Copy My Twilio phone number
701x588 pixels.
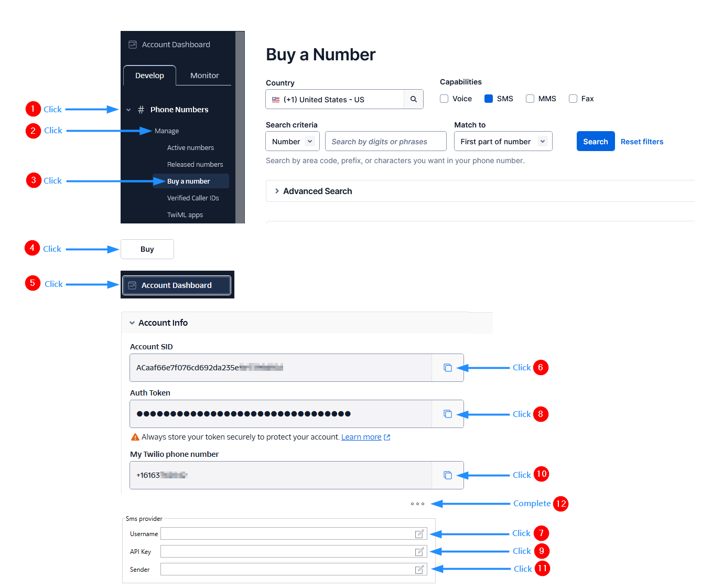click(447, 475)
